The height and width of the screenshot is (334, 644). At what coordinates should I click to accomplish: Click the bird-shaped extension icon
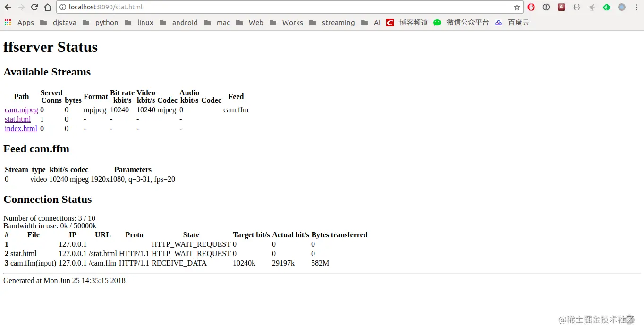click(592, 7)
